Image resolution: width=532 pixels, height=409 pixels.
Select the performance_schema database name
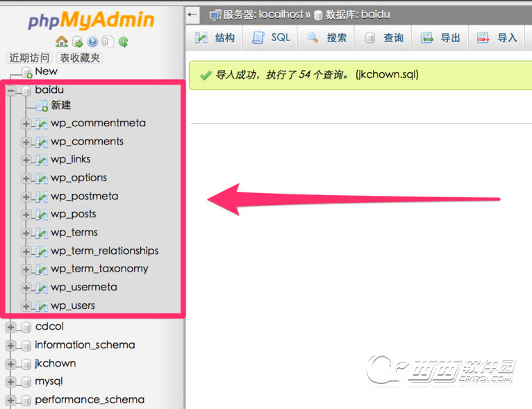pyautogui.click(x=90, y=400)
